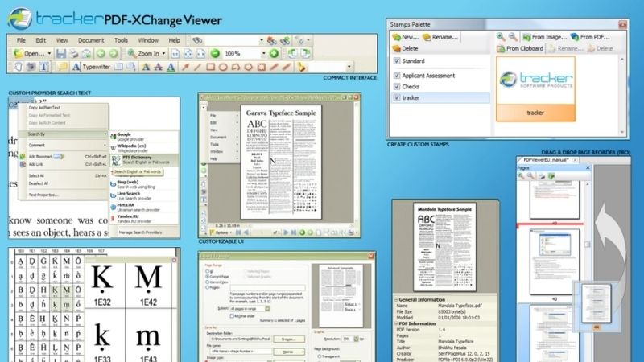Collapse the PDF Information section
The image size is (644, 362).
tap(396, 324)
